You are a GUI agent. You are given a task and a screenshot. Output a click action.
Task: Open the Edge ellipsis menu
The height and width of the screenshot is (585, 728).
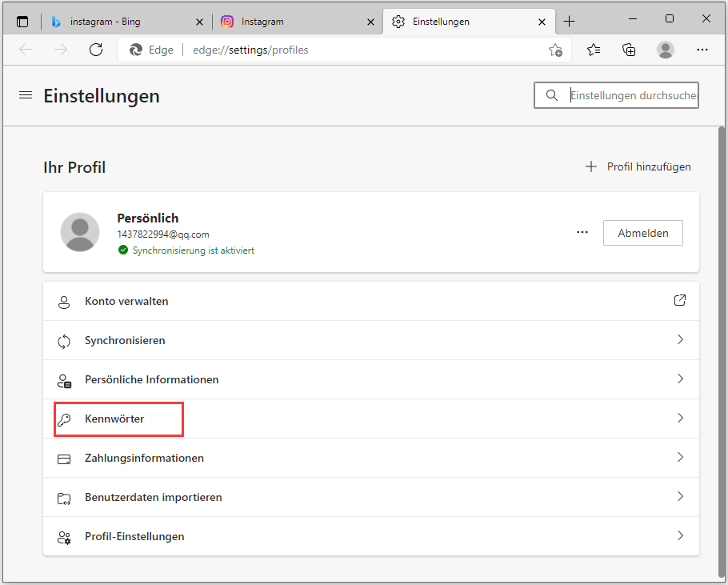pos(702,50)
